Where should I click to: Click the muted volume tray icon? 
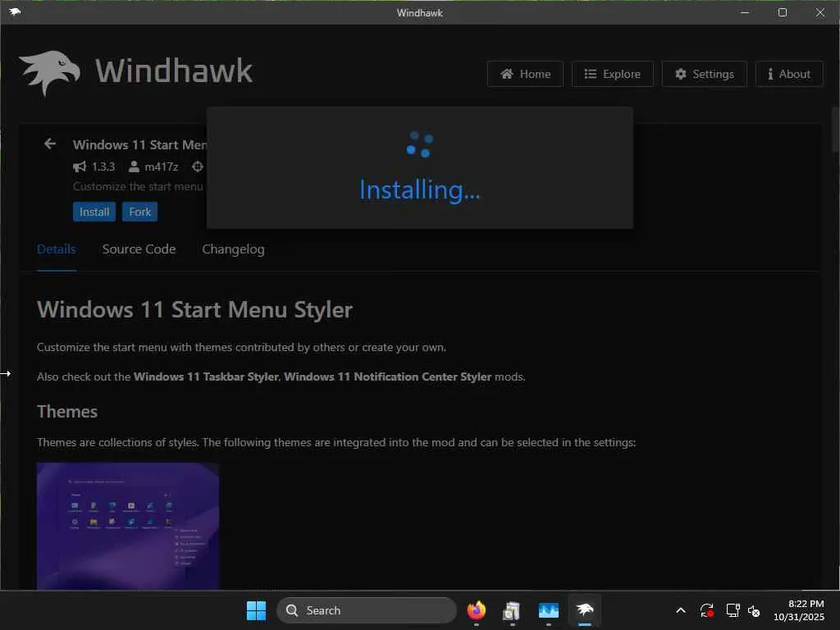[754, 610]
